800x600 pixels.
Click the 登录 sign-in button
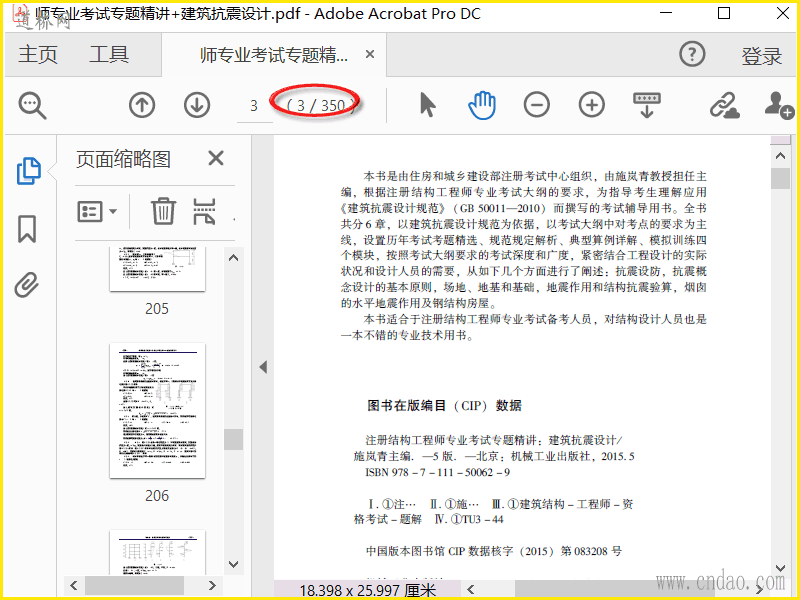tap(762, 56)
